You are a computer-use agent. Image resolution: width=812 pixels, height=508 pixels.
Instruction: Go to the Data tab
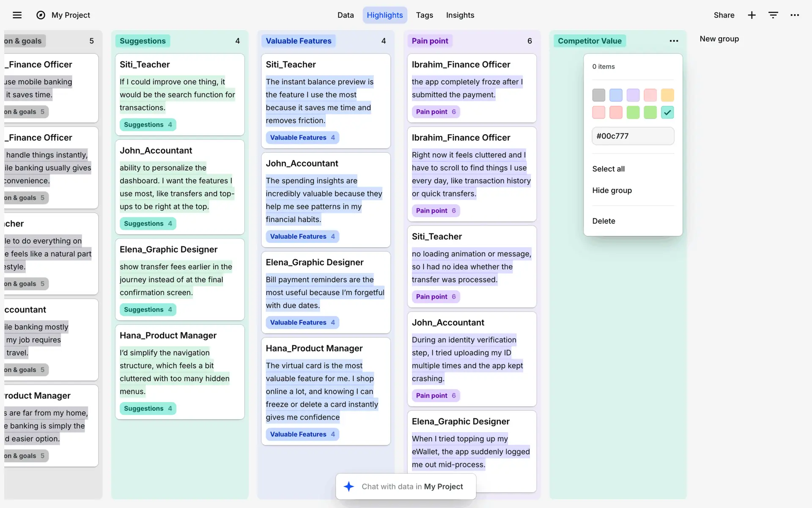coord(345,15)
